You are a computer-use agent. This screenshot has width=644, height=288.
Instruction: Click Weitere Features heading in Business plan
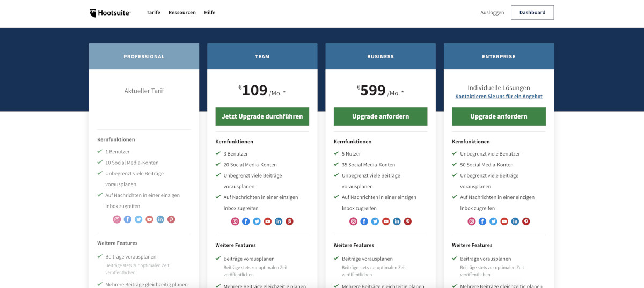tap(354, 245)
